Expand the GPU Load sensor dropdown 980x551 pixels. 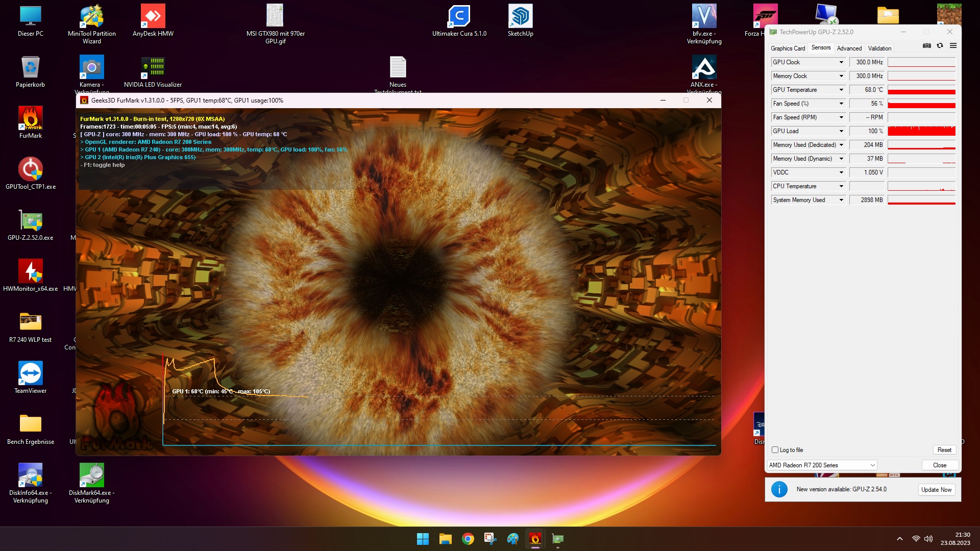[841, 131]
